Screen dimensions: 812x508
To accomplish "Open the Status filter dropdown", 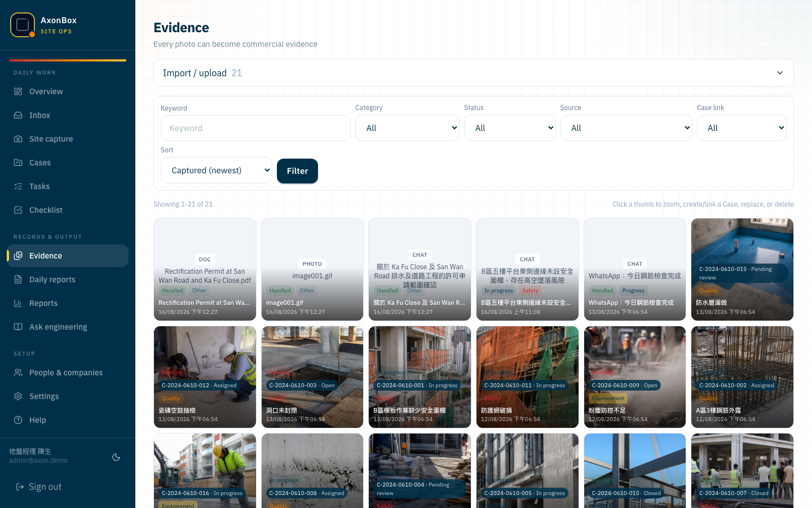I will (510, 128).
